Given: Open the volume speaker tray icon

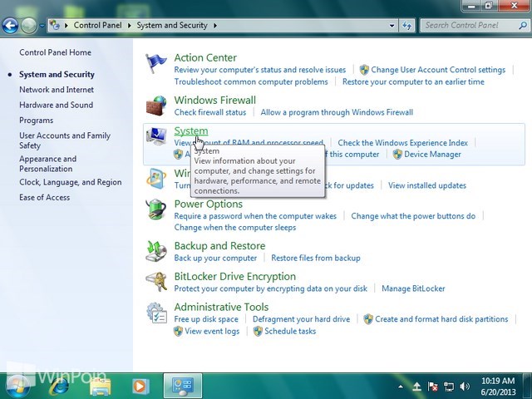Looking at the screenshot, I should (465, 386).
